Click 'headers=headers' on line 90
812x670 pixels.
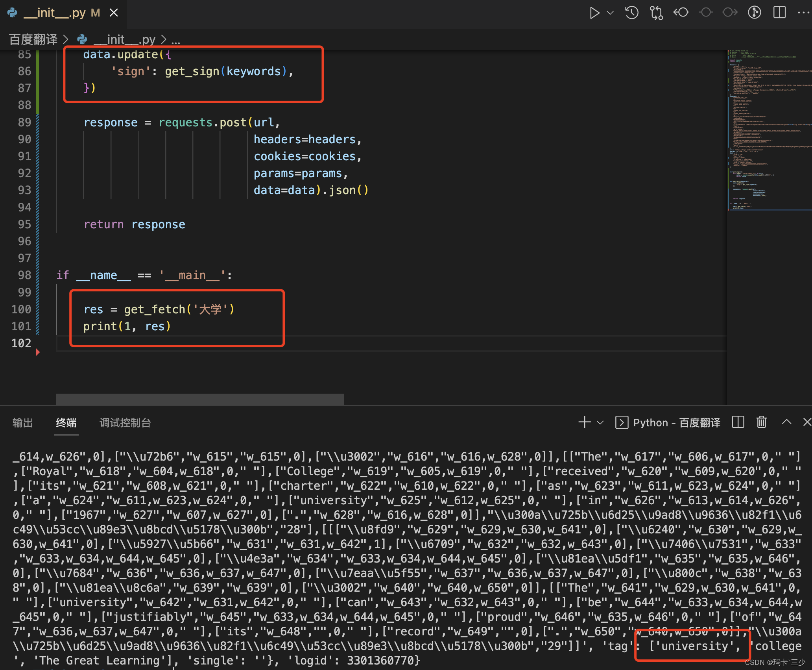(304, 139)
